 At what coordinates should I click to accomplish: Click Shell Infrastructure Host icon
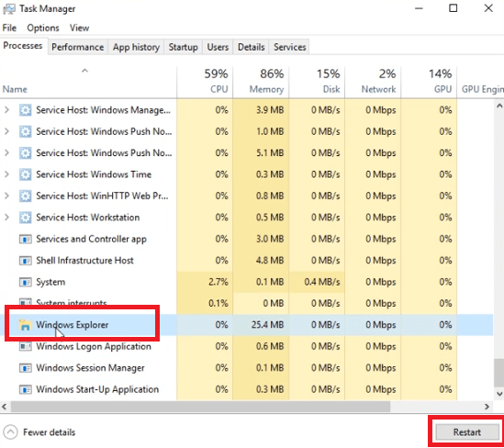[25, 261]
